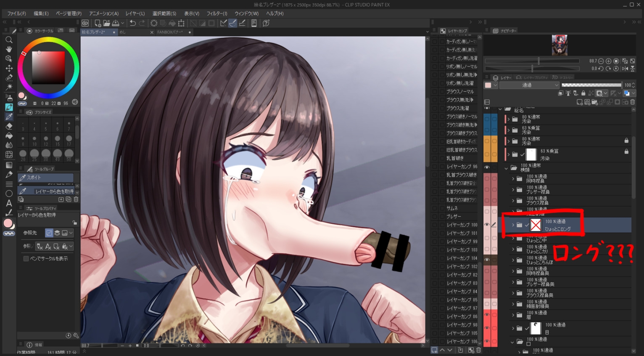Select the Hand move-view tool

click(9, 49)
